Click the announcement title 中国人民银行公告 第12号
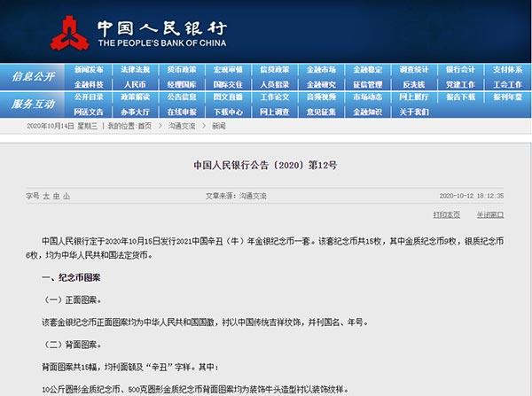The width and height of the screenshot is (532, 396). (x=265, y=165)
